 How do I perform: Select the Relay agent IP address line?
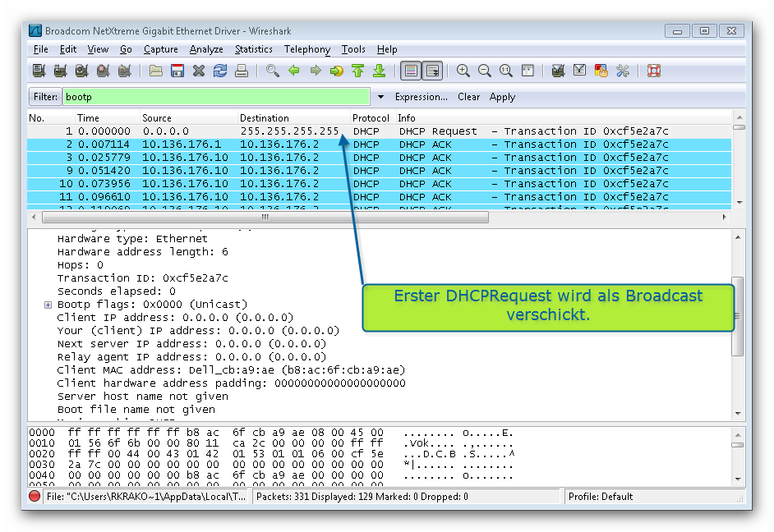point(191,357)
